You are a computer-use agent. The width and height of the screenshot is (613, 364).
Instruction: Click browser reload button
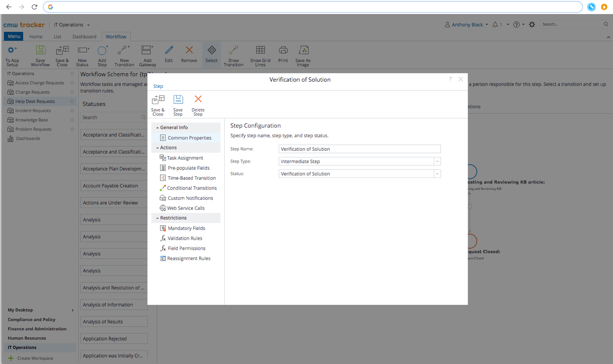(x=34, y=7)
